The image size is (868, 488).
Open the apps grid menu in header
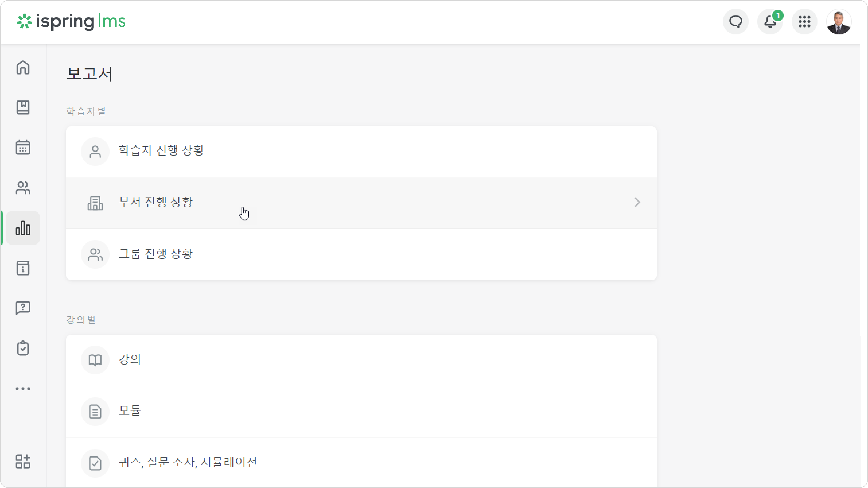point(804,22)
